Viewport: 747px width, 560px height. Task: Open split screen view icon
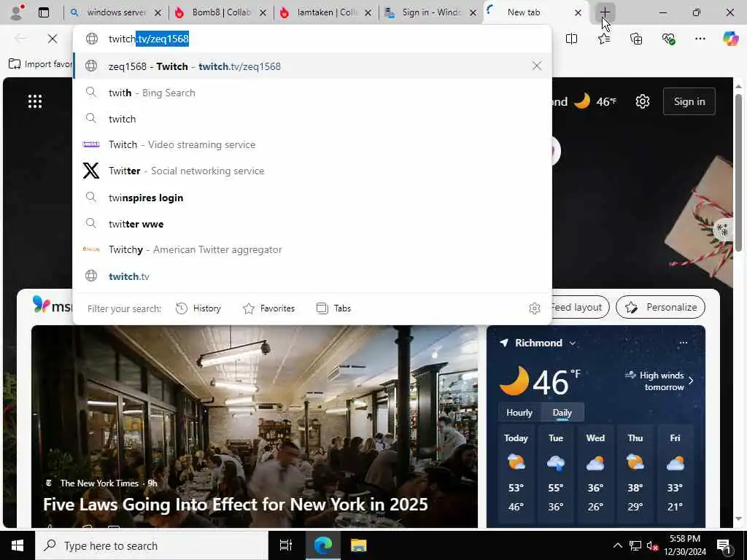(x=571, y=39)
